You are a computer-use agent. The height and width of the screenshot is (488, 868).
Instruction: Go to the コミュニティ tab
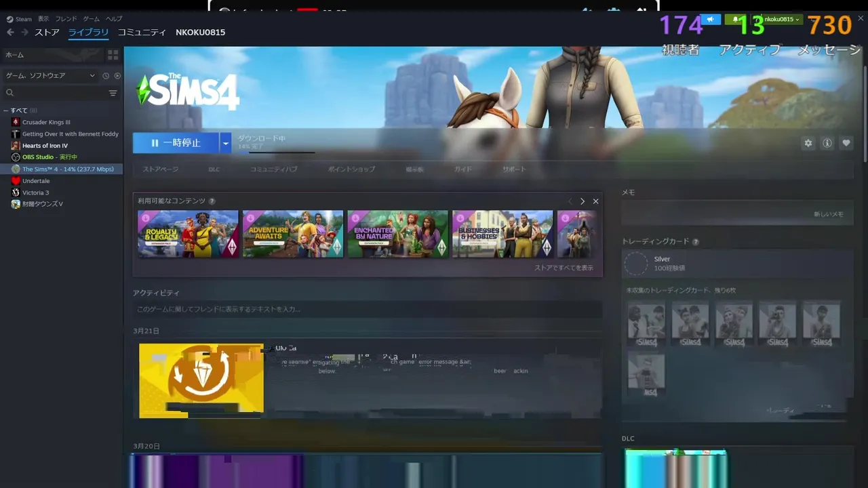[x=142, y=32]
